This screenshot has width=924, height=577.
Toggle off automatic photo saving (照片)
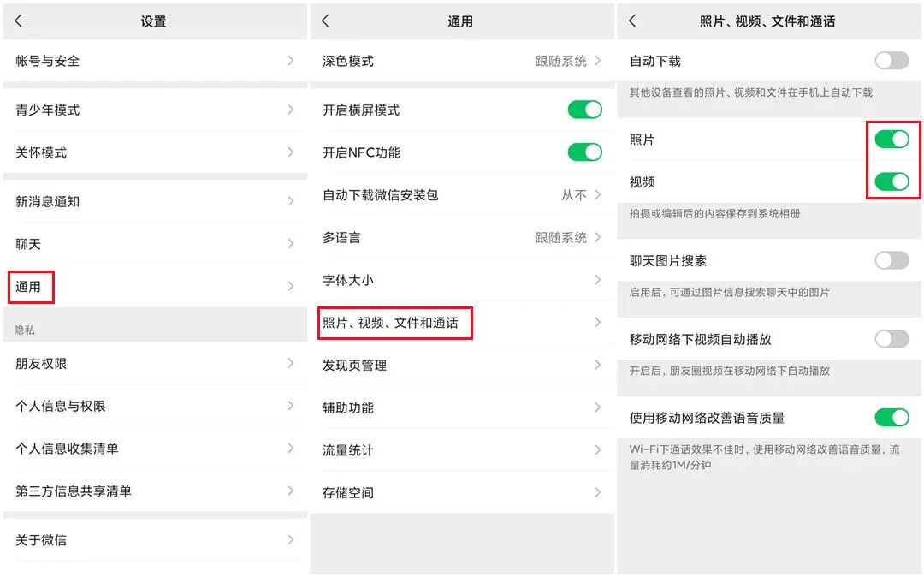(892, 140)
